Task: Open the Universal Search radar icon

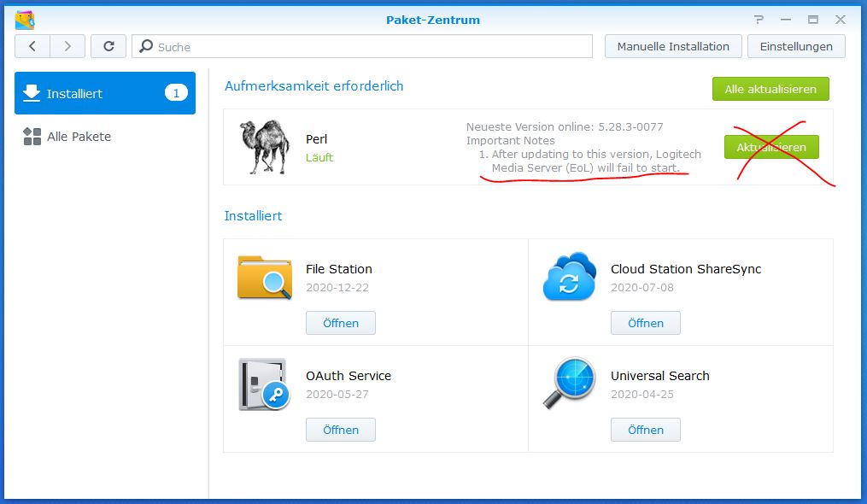Action: click(x=570, y=383)
